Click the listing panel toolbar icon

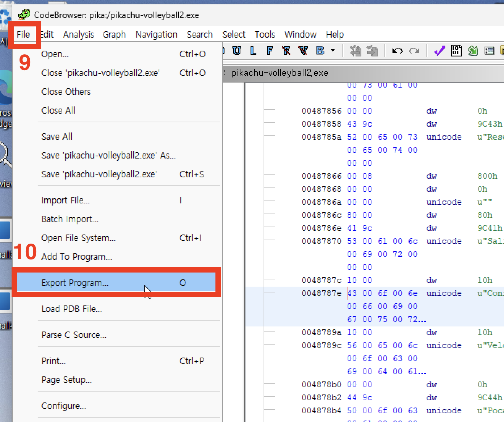click(x=490, y=51)
